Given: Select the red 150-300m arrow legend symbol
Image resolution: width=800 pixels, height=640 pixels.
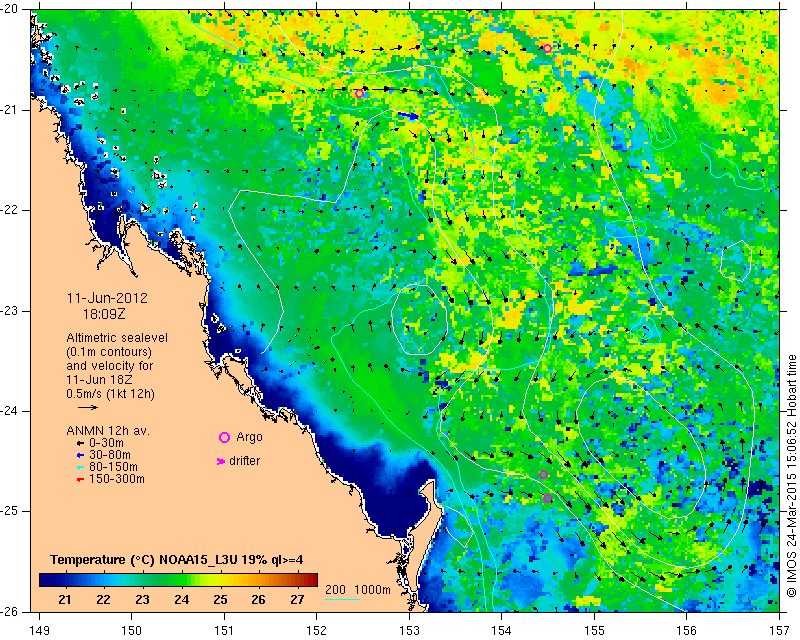Looking at the screenshot, I should click(x=80, y=480).
